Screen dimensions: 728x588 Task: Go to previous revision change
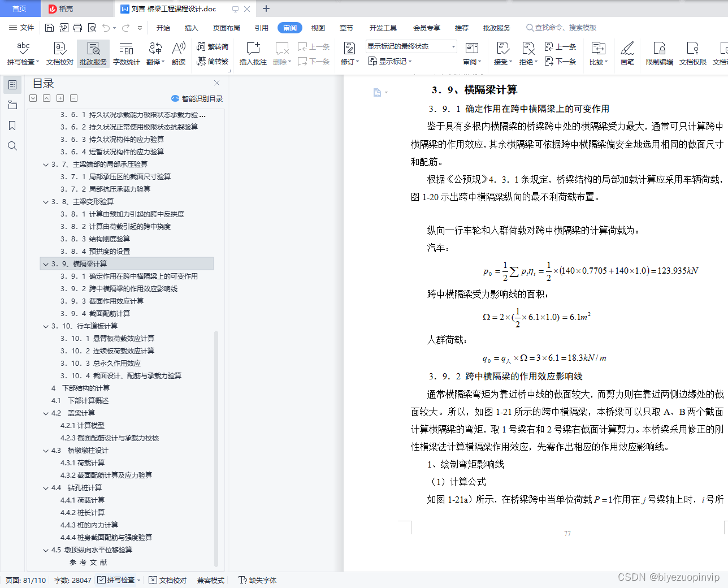[560, 47]
